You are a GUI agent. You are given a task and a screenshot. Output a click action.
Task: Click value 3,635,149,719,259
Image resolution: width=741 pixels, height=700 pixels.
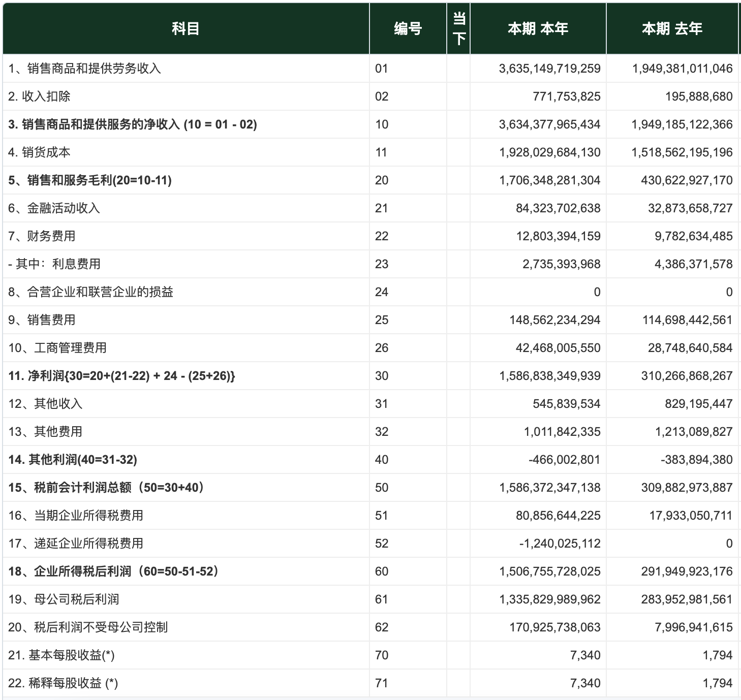coord(550,69)
